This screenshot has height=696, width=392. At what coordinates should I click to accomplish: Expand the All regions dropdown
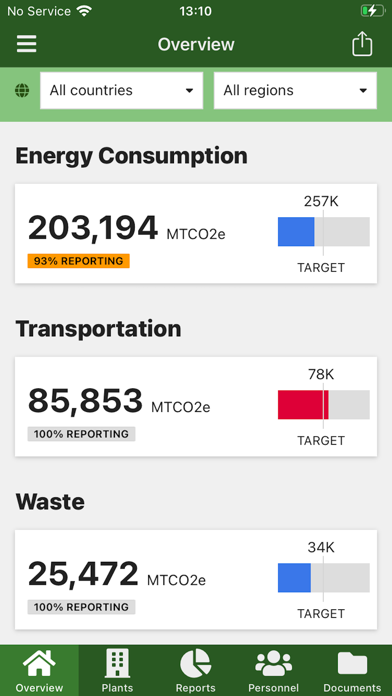(x=295, y=91)
